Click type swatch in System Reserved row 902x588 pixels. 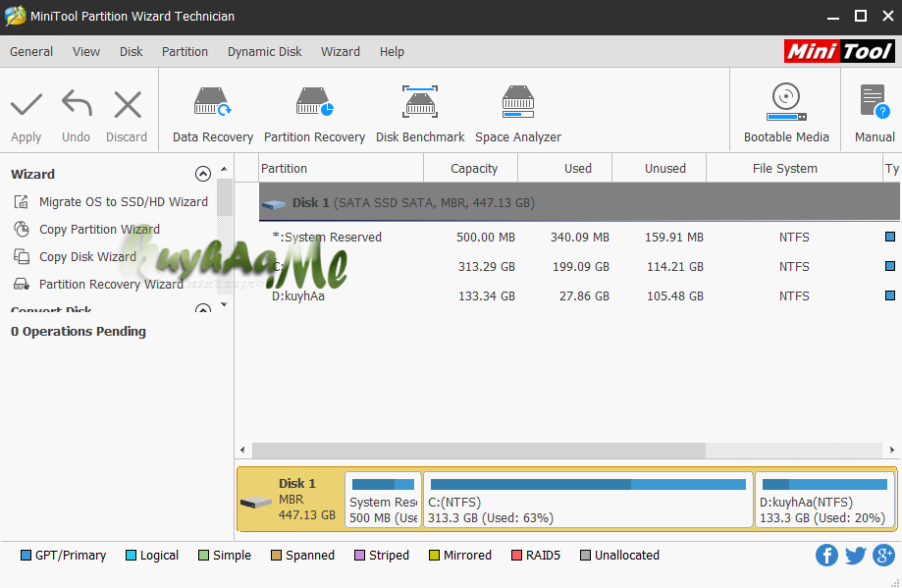pos(890,237)
